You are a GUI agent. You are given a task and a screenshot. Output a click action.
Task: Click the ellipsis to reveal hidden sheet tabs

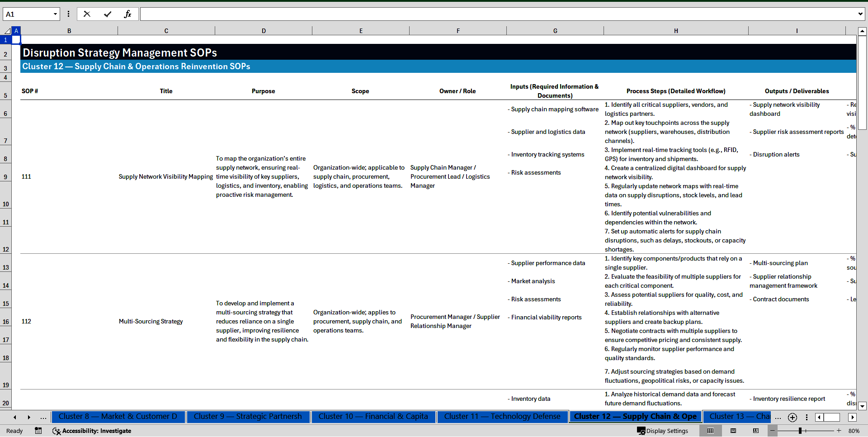click(43, 417)
